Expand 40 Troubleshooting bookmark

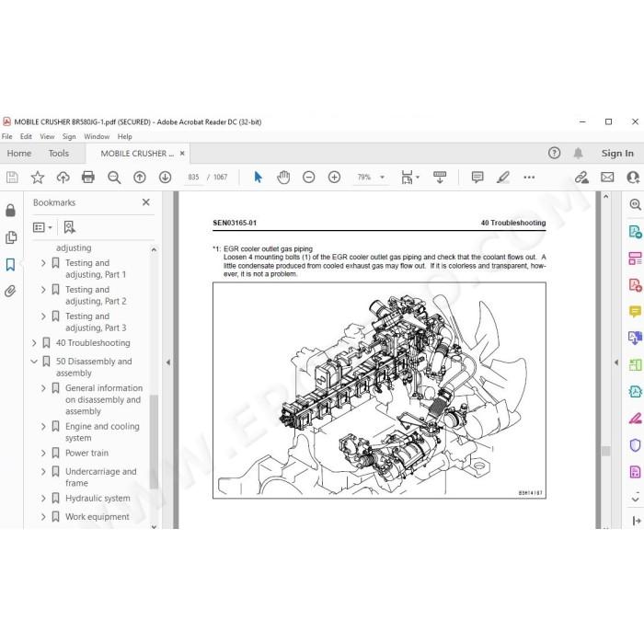click(34, 343)
